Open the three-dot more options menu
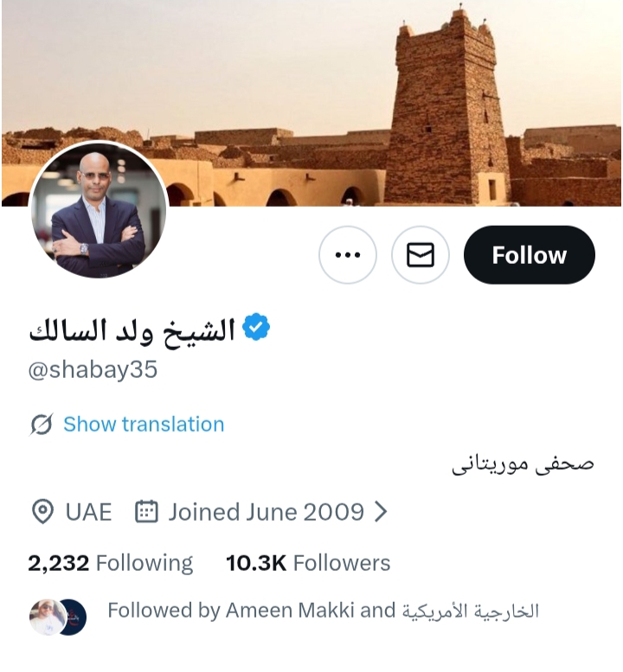This screenshot has height=672, width=623. coord(347,255)
